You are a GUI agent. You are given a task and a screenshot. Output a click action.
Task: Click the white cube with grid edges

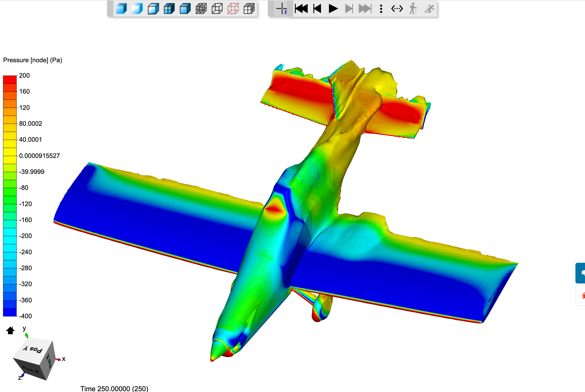click(x=249, y=9)
